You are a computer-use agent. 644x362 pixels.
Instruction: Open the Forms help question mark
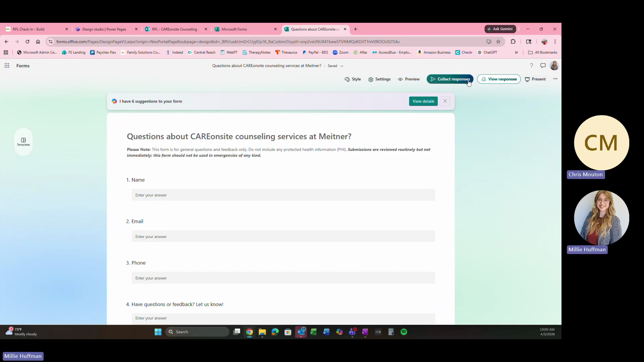point(531,66)
